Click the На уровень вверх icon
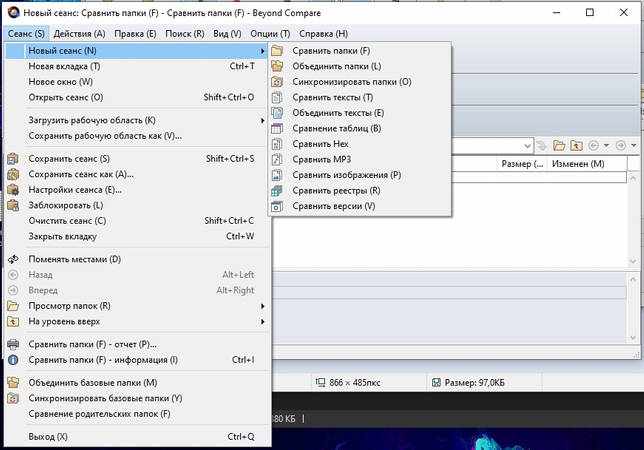The width and height of the screenshot is (644, 450). click(x=13, y=321)
